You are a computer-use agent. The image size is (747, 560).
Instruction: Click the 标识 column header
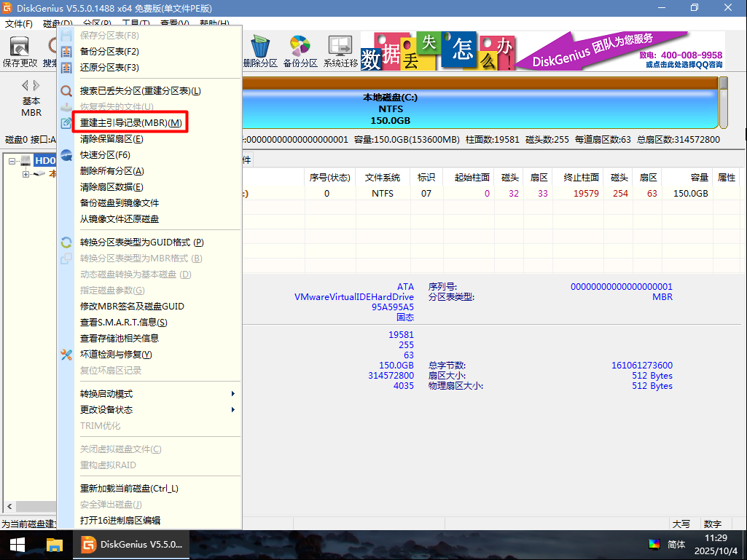pyautogui.click(x=426, y=178)
